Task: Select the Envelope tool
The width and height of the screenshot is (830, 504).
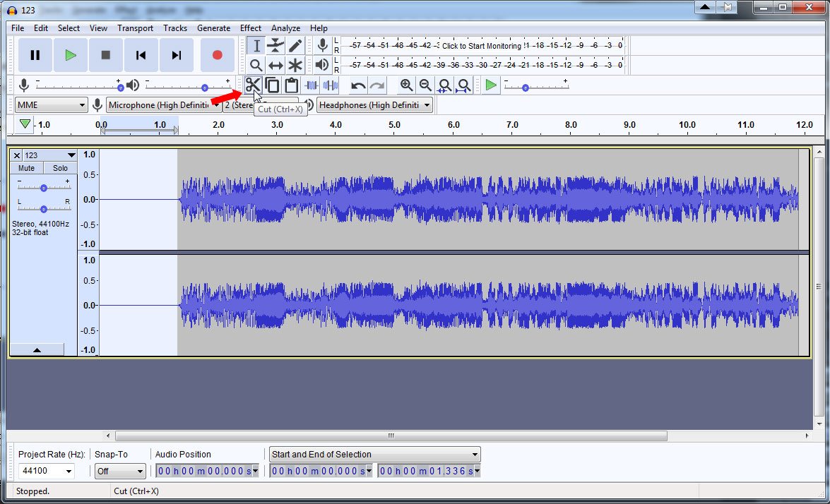Action: coord(275,46)
